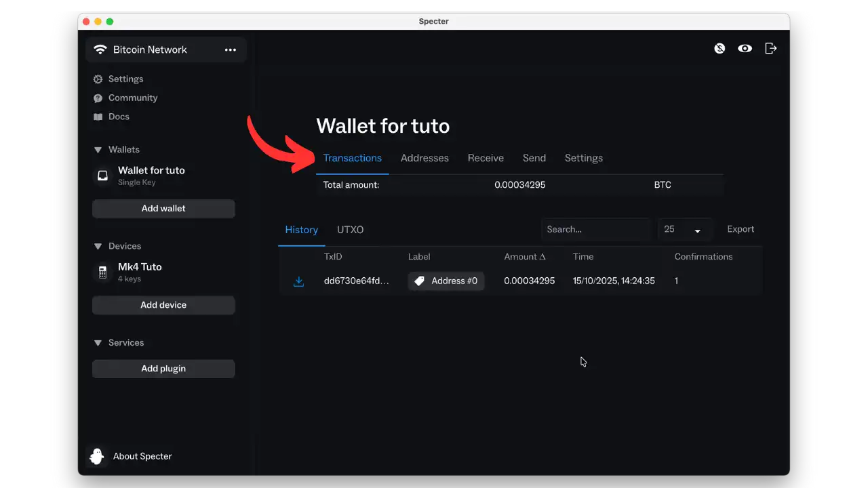Toggle the eye hide-sensitive-info icon
Screen dimensions: 868x488
pos(745,48)
